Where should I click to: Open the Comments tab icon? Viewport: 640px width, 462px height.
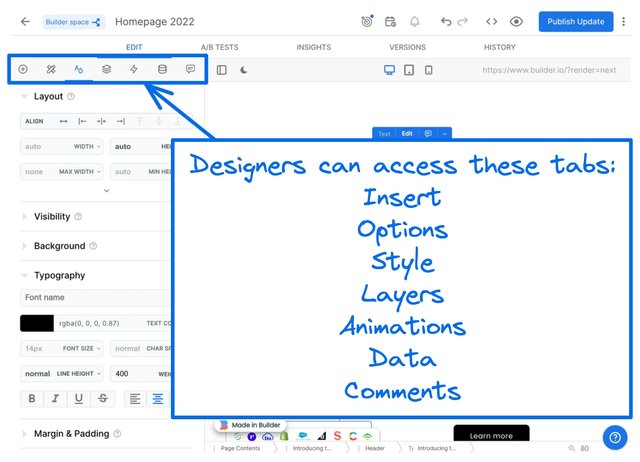[190, 69]
